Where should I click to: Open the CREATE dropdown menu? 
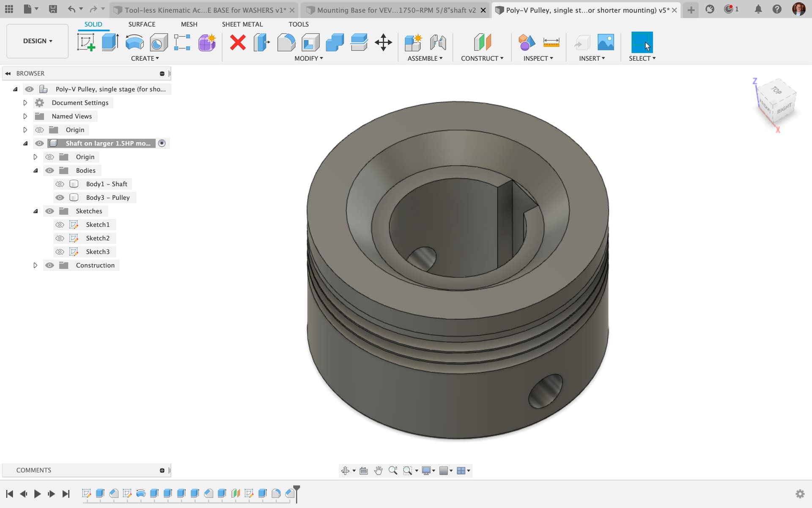click(x=145, y=58)
